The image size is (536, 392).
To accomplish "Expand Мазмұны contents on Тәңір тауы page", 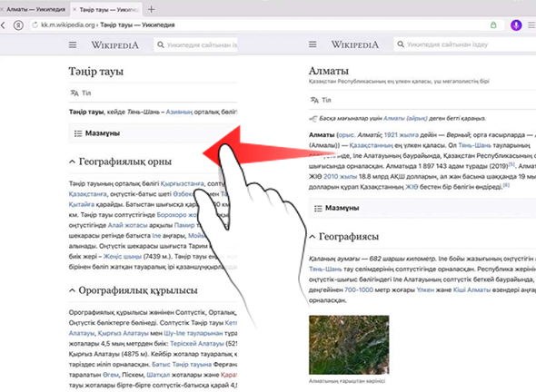I will pyautogui.click(x=153, y=133).
